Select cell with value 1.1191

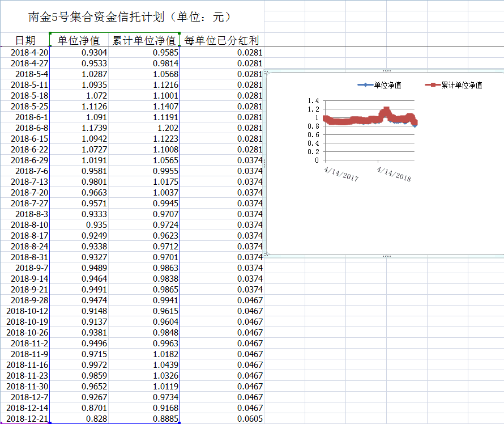[144, 117]
